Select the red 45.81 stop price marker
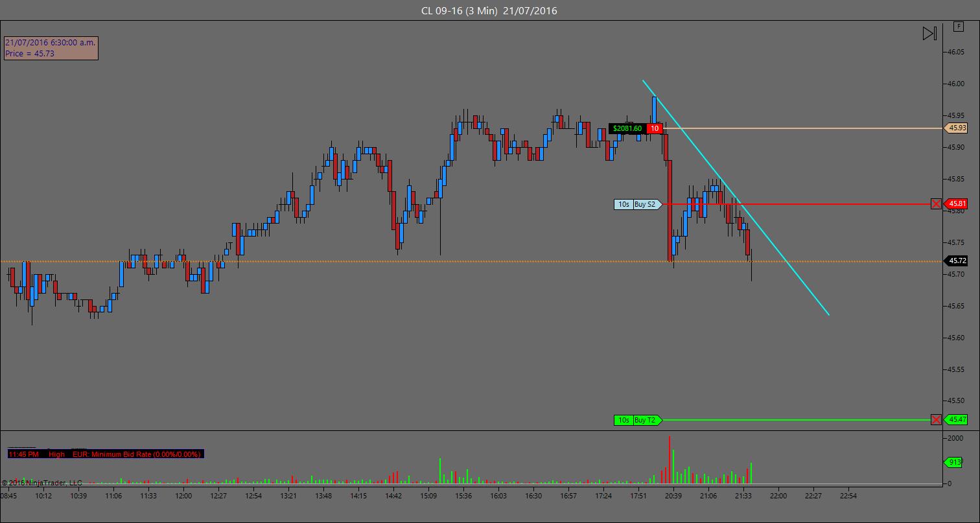The image size is (980, 523). click(x=957, y=204)
